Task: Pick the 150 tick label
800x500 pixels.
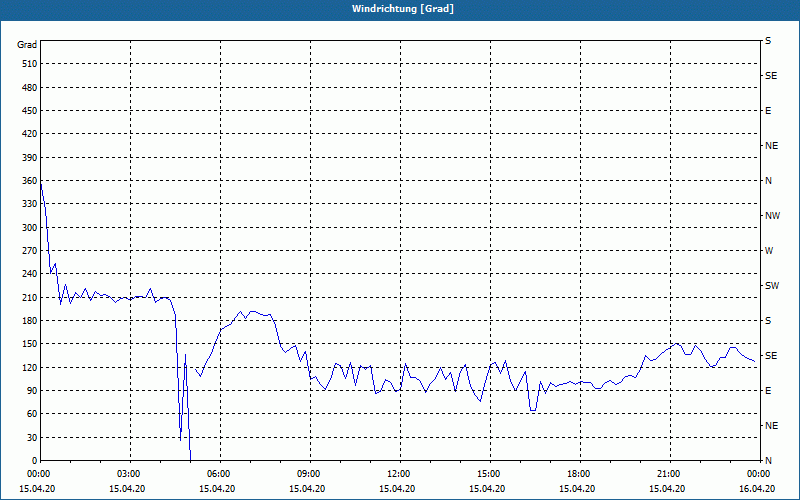Action: pos(30,344)
